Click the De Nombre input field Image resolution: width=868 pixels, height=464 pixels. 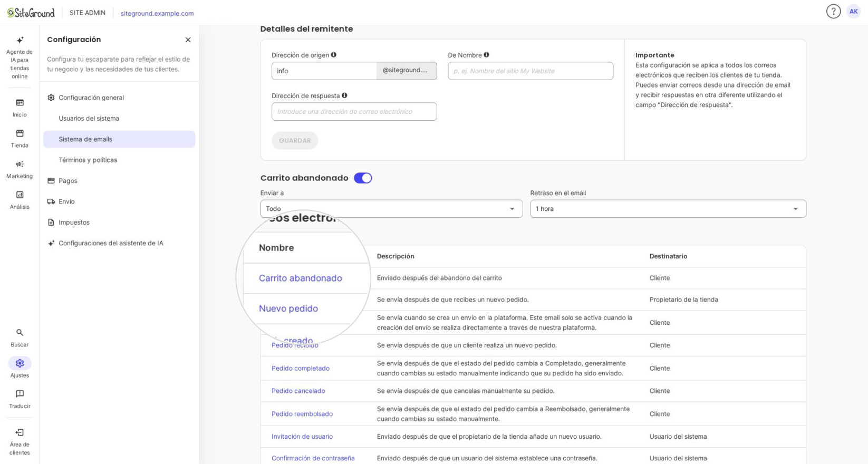click(531, 71)
